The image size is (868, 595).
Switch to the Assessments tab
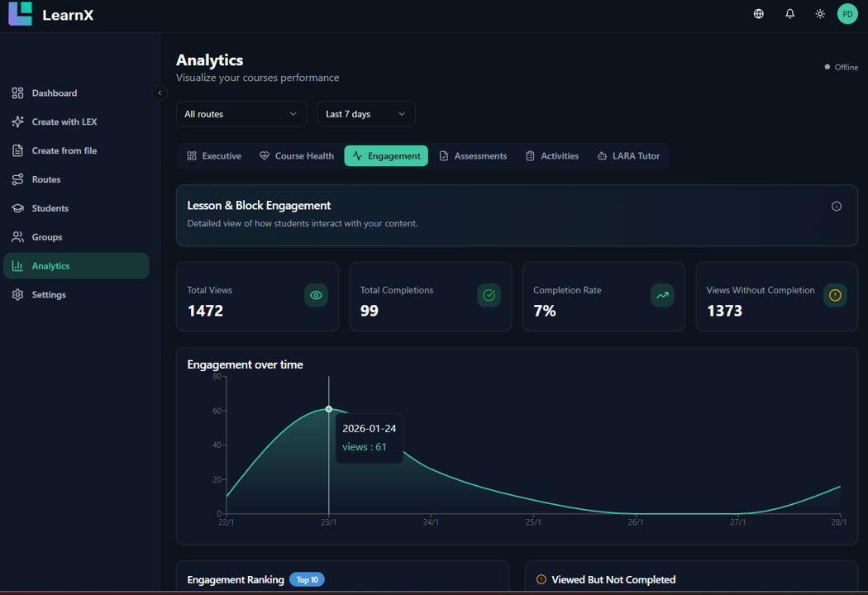[474, 156]
